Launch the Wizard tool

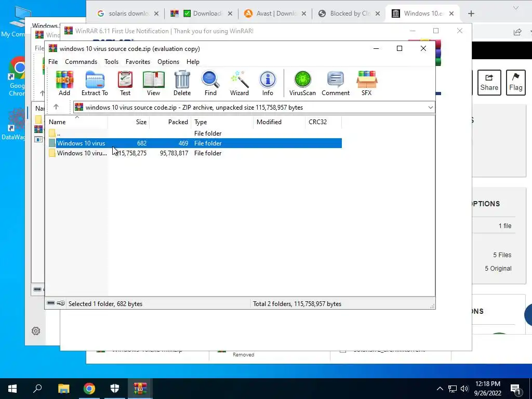click(x=239, y=83)
